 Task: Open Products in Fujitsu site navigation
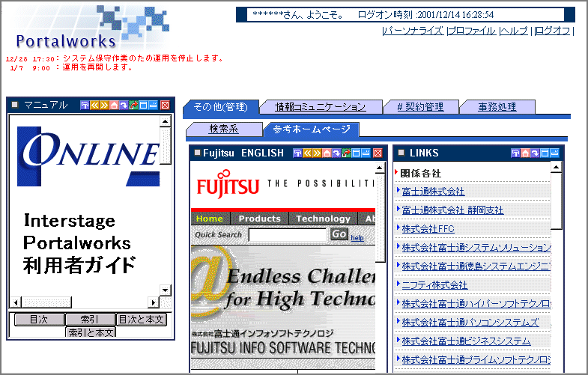(259, 219)
